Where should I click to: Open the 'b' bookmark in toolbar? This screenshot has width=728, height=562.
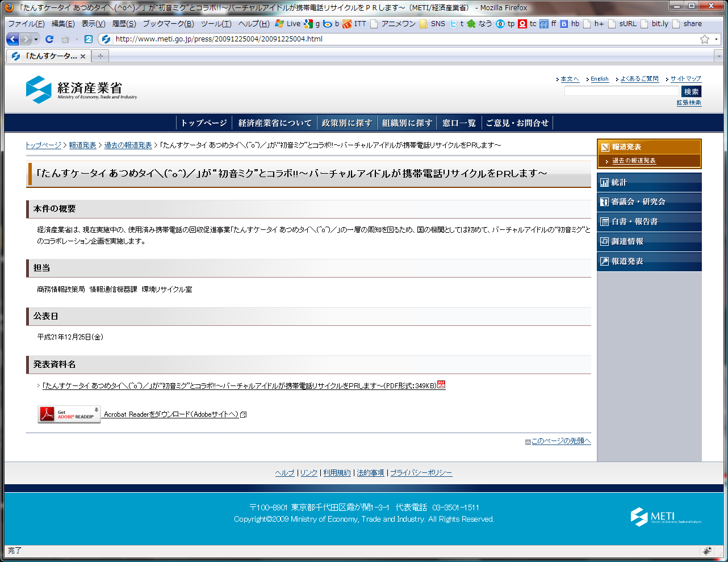[x=331, y=24]
